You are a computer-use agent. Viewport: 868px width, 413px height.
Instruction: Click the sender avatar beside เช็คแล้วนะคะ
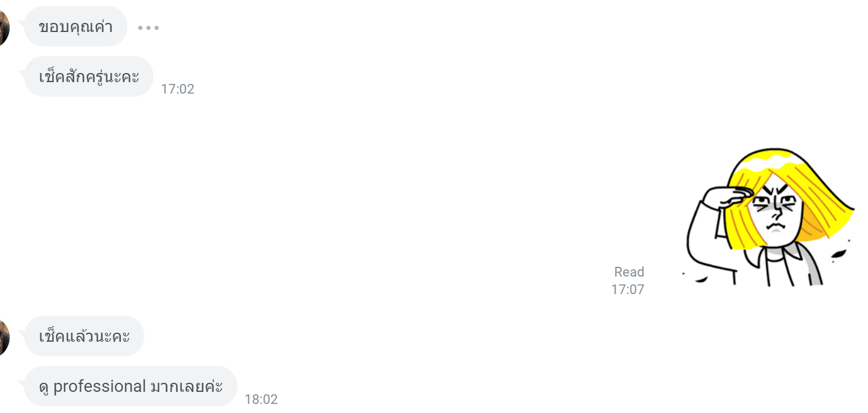coord(4,338)
